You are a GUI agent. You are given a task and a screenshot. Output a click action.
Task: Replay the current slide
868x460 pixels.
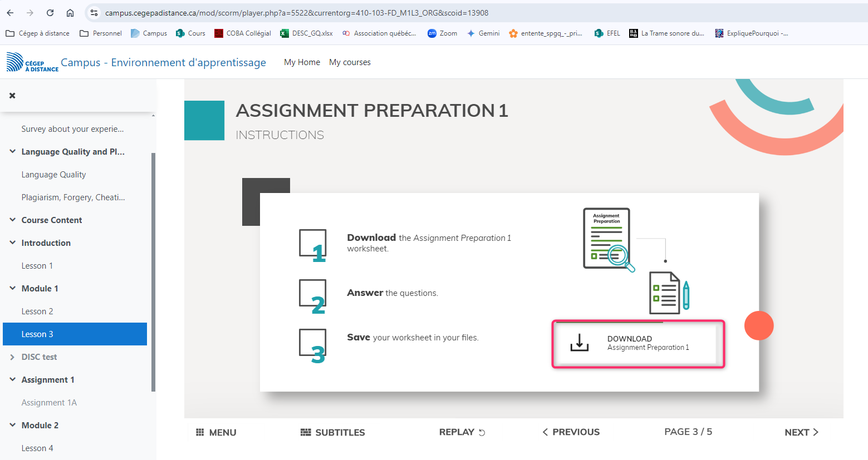click(462, 432)
